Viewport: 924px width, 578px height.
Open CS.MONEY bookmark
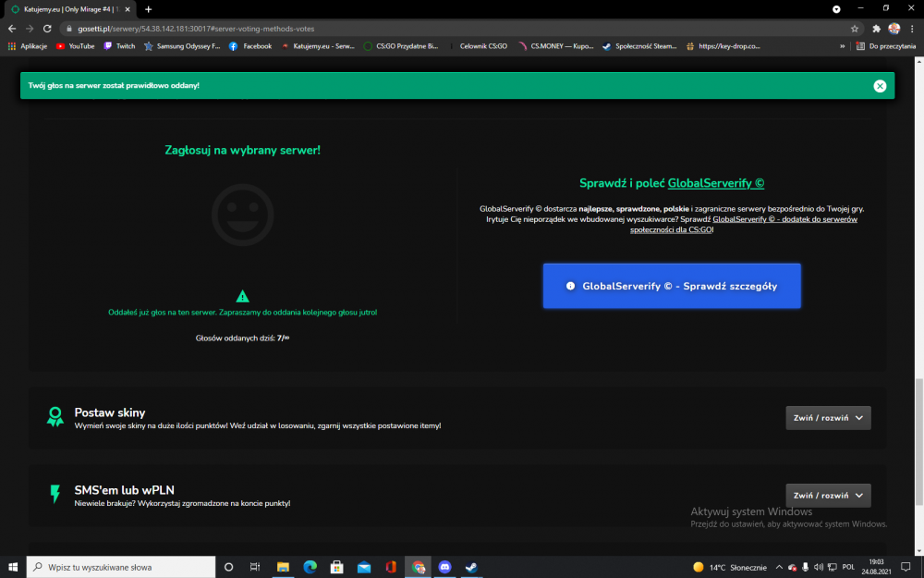point(555,46)
